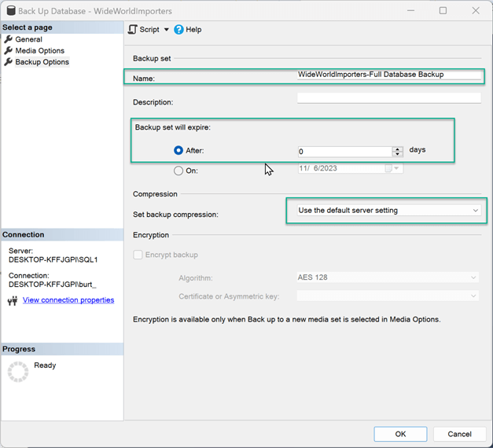This screenshot has height=448, width=493.
Task: Click server name DESKTOP-KFFJGPI\SQL1
Action: (53, 259)
